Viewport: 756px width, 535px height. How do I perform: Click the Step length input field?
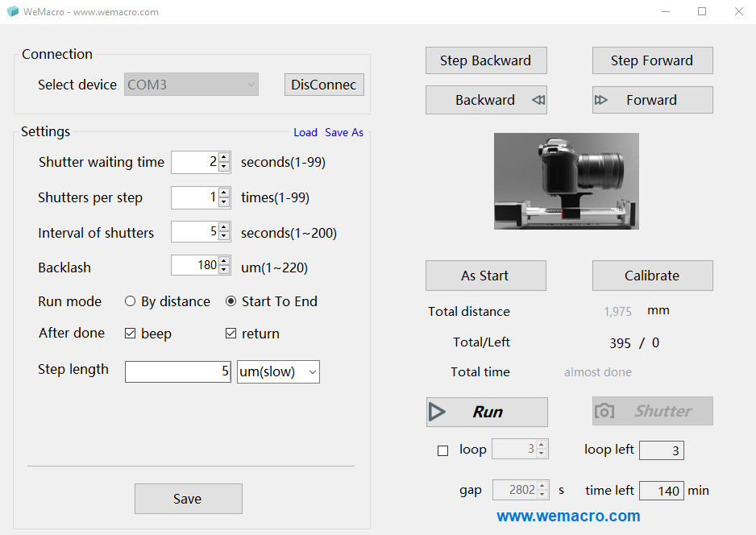177,371
